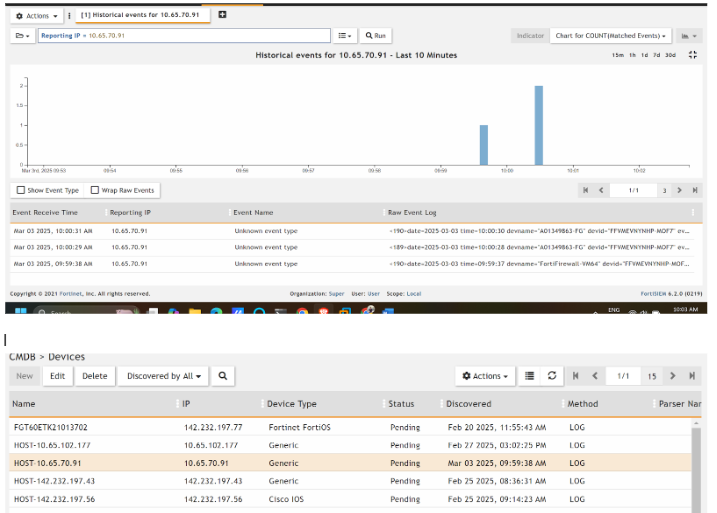Screen dimensions: 717x513
Task: Select the Historical events for 10.65.70.91 tab
Action: click(x=143, y=15)
